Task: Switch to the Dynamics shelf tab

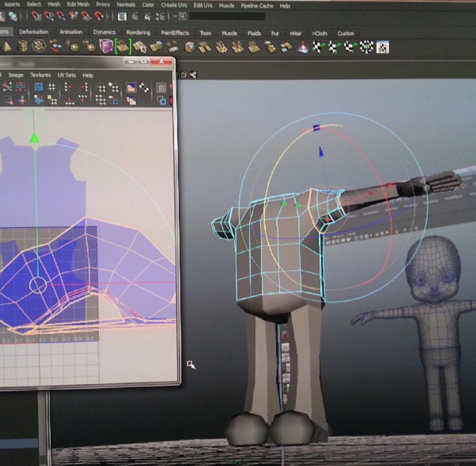Action: point(104,33)
